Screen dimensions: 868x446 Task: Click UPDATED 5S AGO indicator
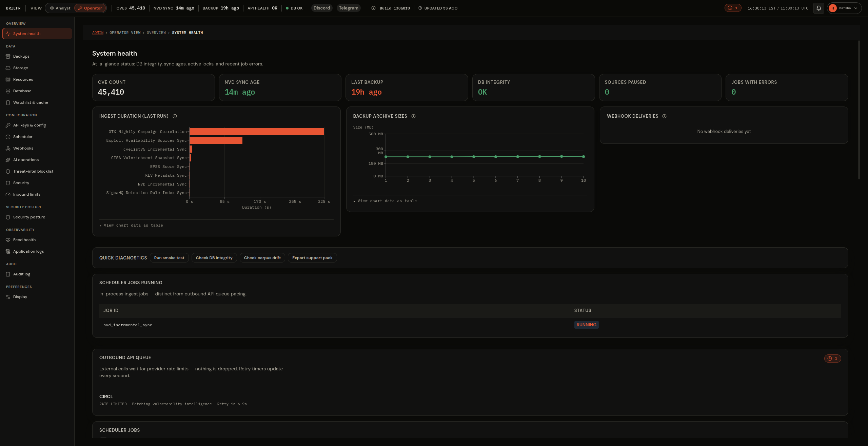[438, 8]
